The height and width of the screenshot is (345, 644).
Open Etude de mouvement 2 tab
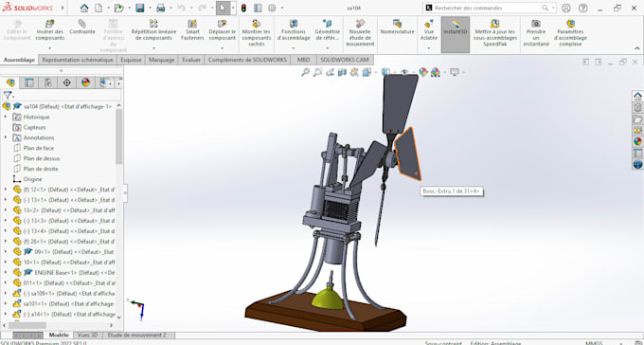(136, 336)
